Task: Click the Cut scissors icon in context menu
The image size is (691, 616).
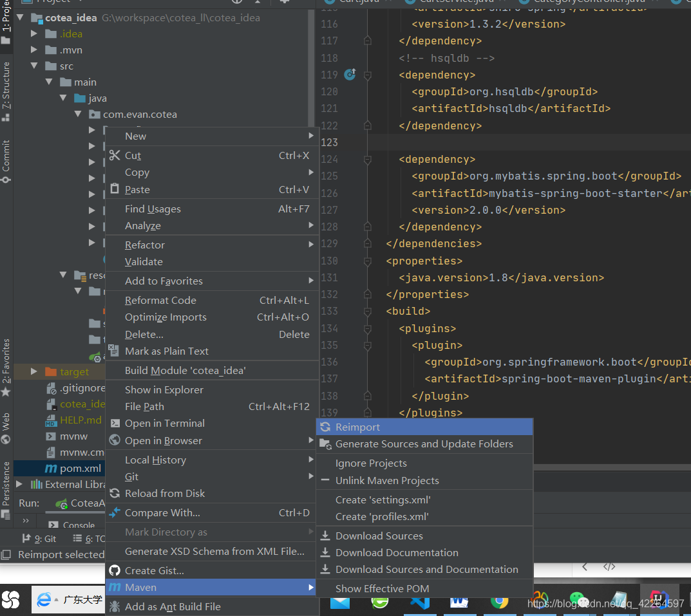Action: 115,156
